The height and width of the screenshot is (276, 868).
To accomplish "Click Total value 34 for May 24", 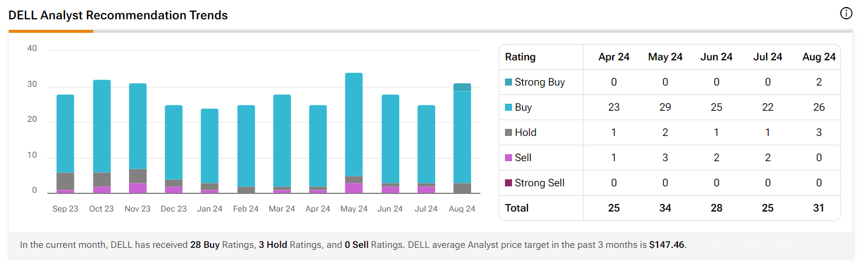I will click(x=665, y=208).
